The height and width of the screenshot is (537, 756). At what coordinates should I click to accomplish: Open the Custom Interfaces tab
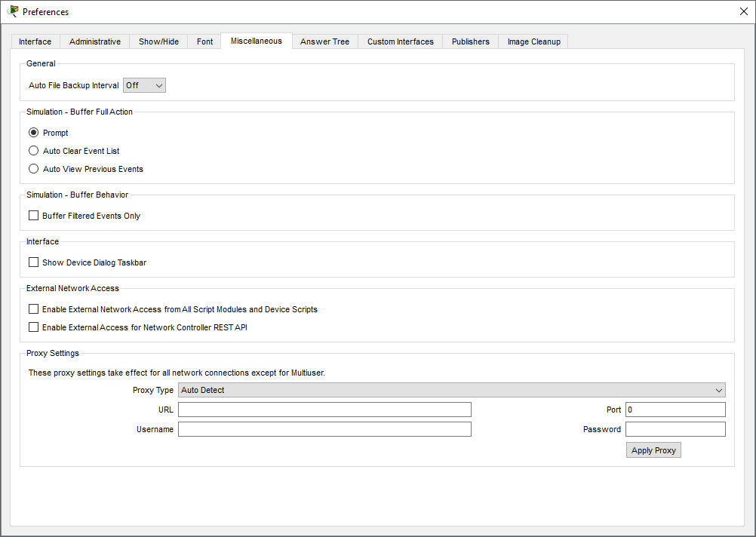pyautogui.click(x=400, y=41)
